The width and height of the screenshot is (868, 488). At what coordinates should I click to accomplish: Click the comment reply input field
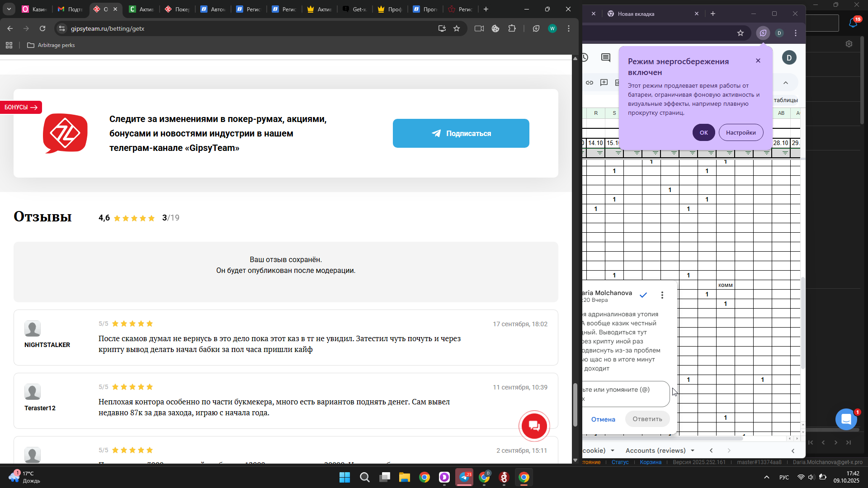[624, 394]
